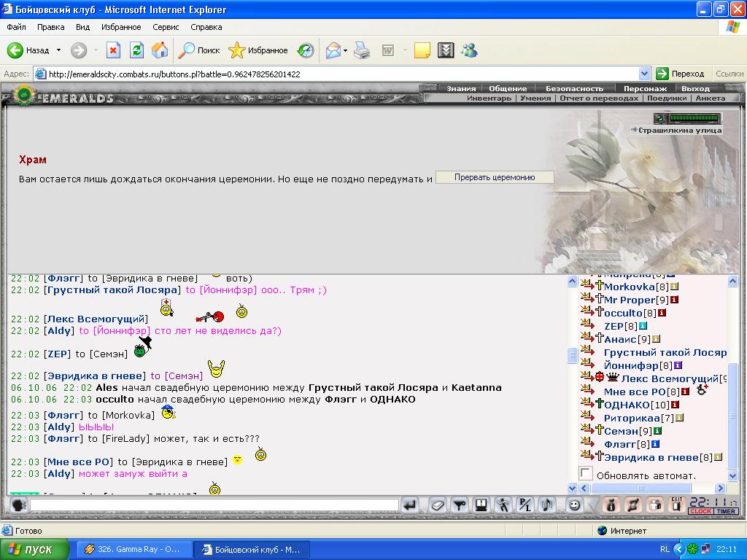Viewport: 747px width, 560px height.
Task: Click the chat message input field
Action: click(214, 505)
